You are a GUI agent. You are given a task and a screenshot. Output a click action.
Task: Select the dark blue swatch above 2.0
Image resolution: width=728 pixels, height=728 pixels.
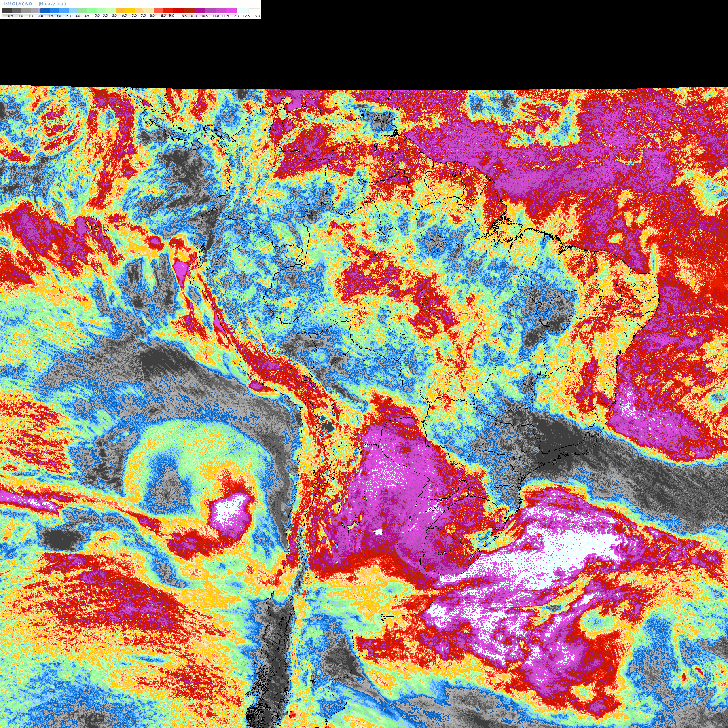(45, 11)
